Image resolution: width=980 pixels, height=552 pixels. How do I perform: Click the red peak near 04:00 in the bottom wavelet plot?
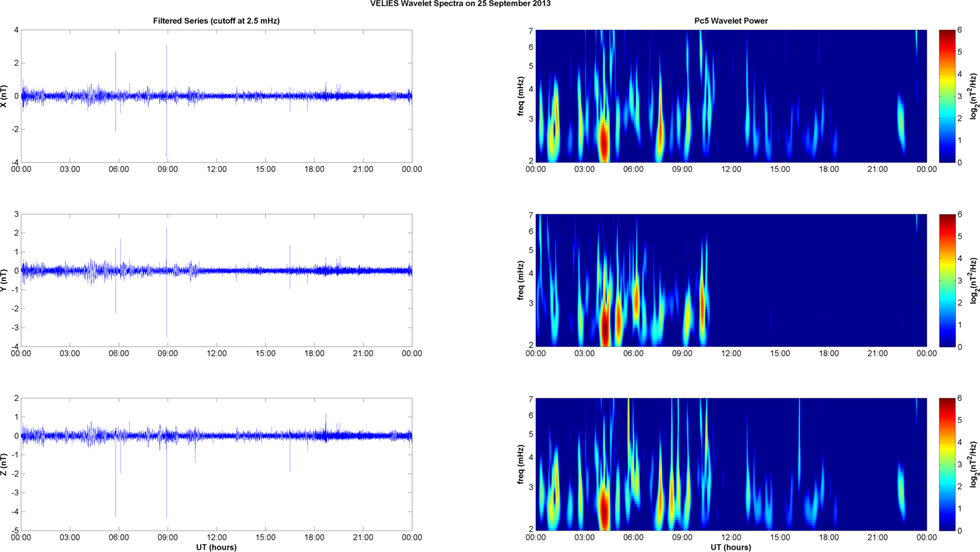point(604,509)
